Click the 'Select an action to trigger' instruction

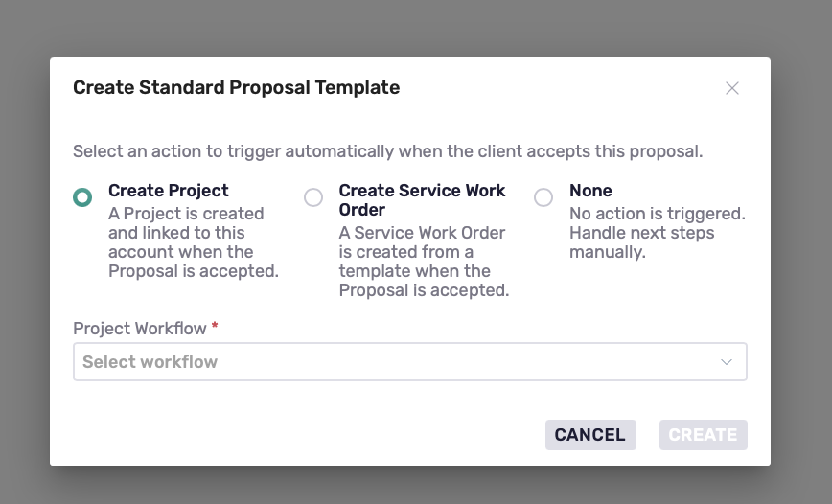click(x=388, y=151)
